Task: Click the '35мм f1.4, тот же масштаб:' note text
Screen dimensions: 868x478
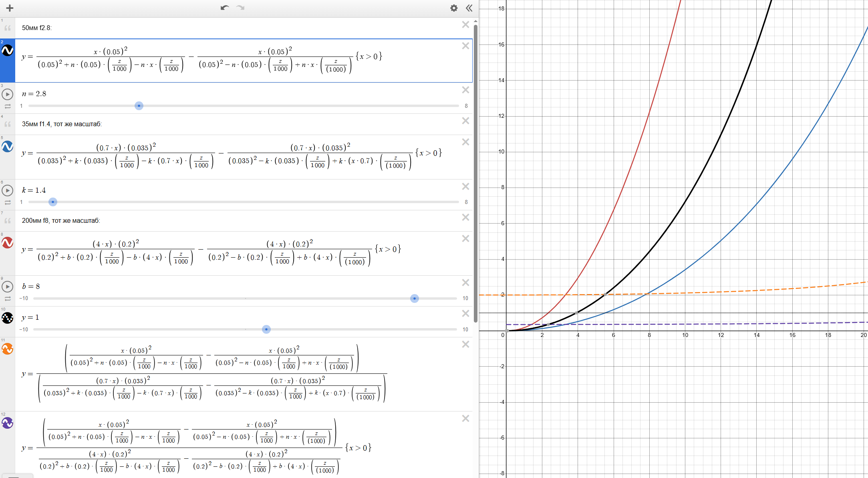Action: click(x=62, y=124)
